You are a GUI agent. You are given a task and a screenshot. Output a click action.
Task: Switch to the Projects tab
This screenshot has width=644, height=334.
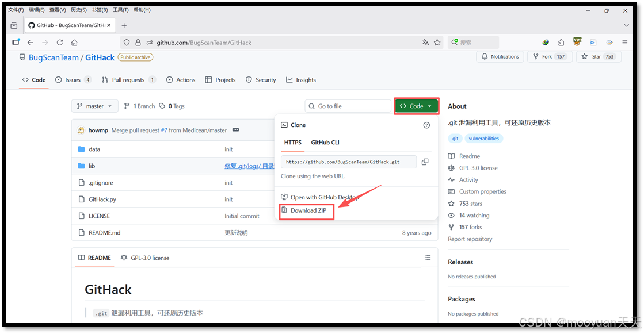[x=220, y=80]
